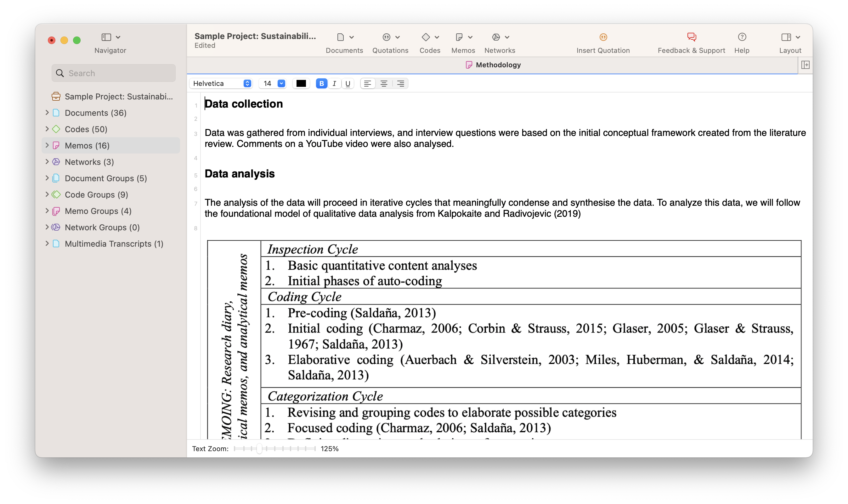Viewport: 848px width, 504px height.
Task: Click the Insert Quotation icon
Action: pos(603,37)
